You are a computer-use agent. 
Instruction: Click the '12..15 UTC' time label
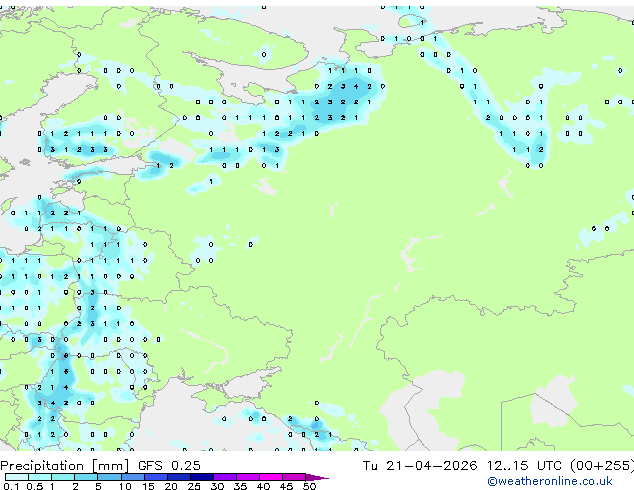pos(524,466)
